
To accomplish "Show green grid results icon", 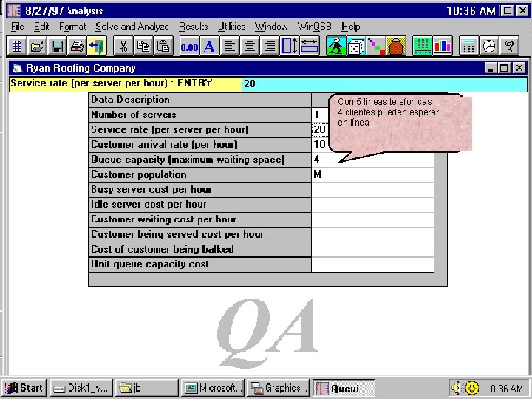I will [423, 46].
